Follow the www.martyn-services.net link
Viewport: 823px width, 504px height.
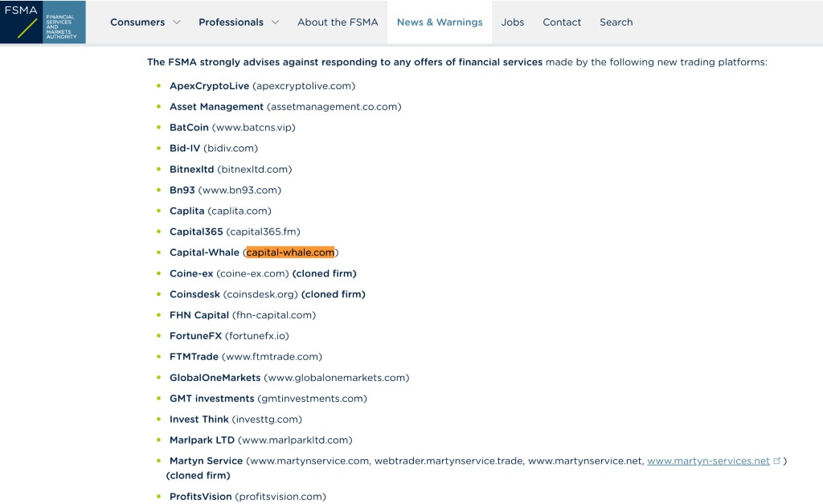[x=708, y=461]
